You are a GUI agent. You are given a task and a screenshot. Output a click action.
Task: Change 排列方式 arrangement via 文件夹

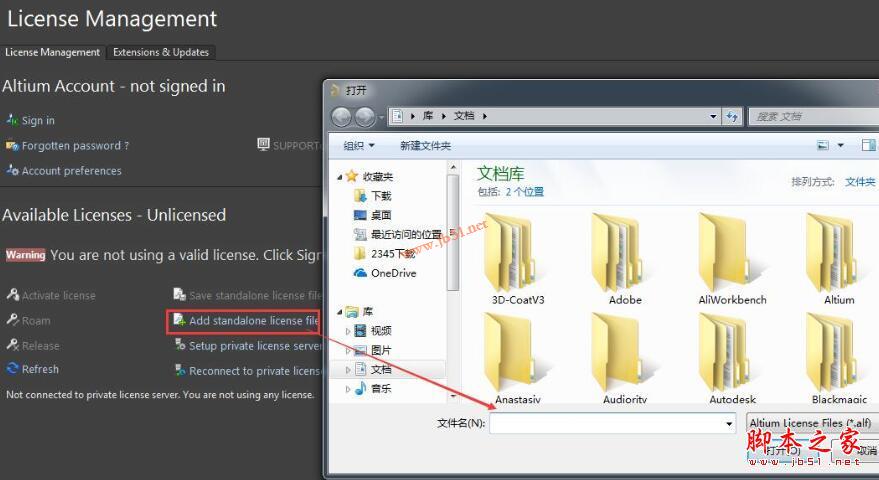860,182
